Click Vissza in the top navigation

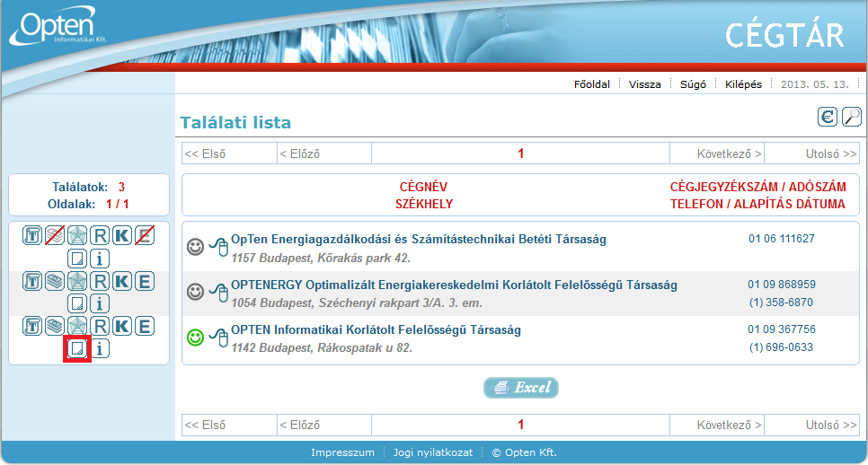[645, 84]
